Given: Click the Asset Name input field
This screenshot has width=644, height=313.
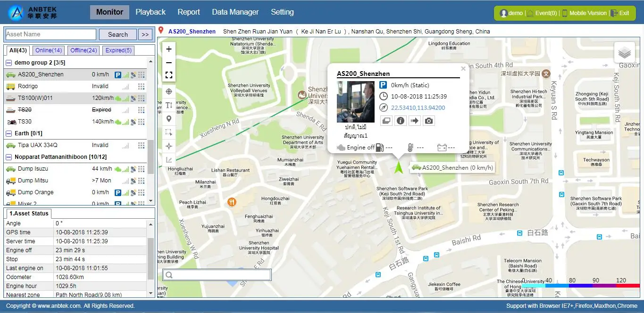Looking at the screenshot, I should pos(50,34).
